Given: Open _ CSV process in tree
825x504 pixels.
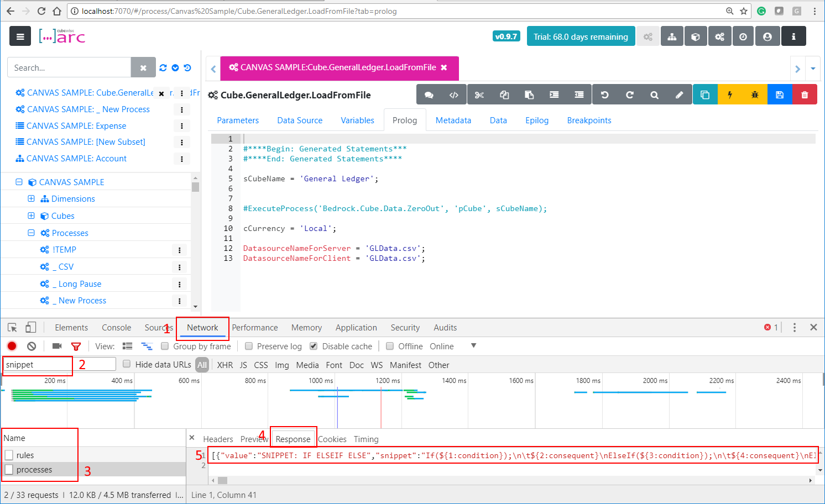Looking at the screenshot, I should (63, 266).
